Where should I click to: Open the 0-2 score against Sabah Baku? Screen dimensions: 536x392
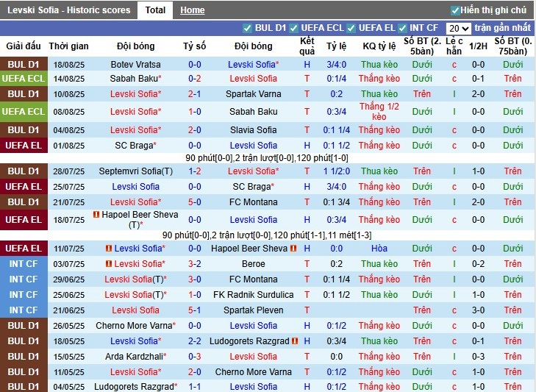click(x=195, y=79)
